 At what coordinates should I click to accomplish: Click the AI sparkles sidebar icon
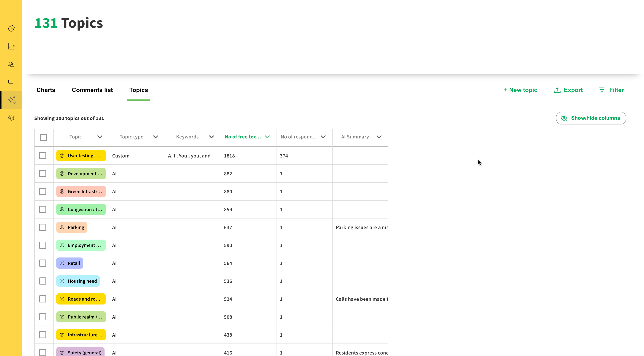(12, 100)
